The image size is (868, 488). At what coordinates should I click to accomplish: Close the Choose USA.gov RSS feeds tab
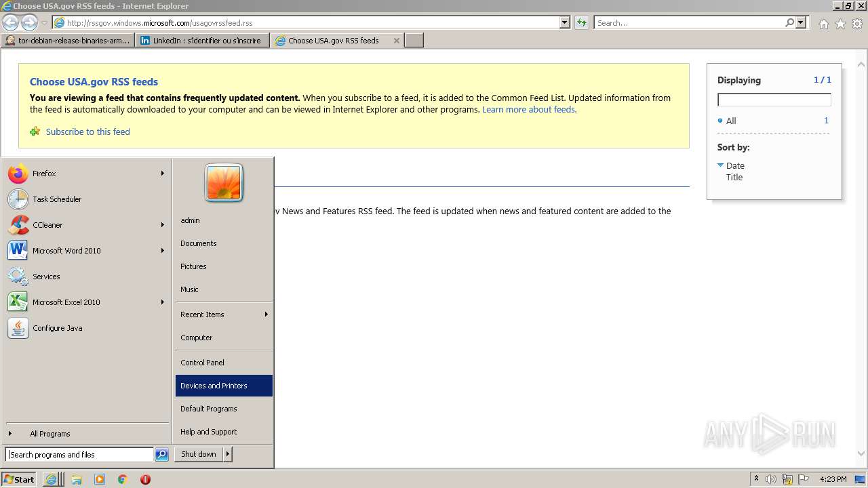(396, 41)
